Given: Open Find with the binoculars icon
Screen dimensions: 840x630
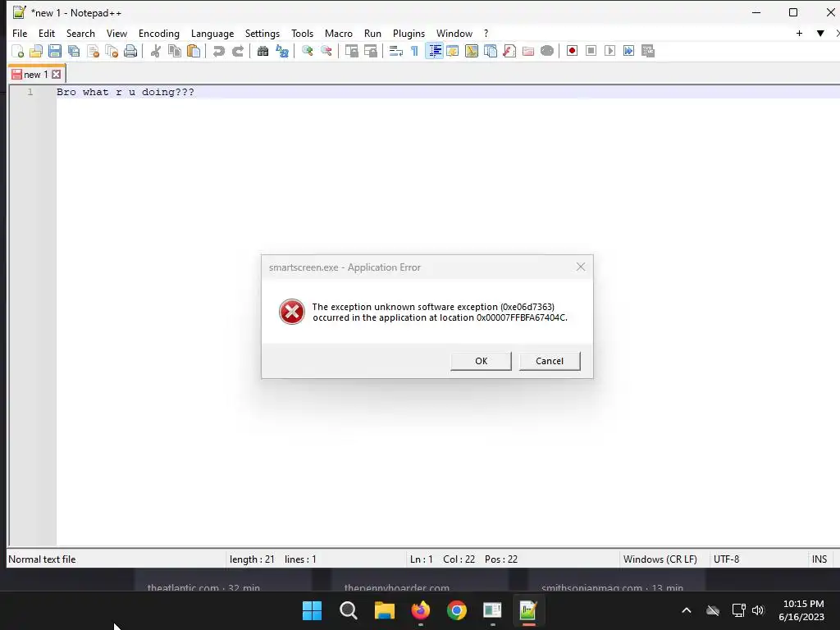Looking at the screenshot, I should click(x=262, y=51).
